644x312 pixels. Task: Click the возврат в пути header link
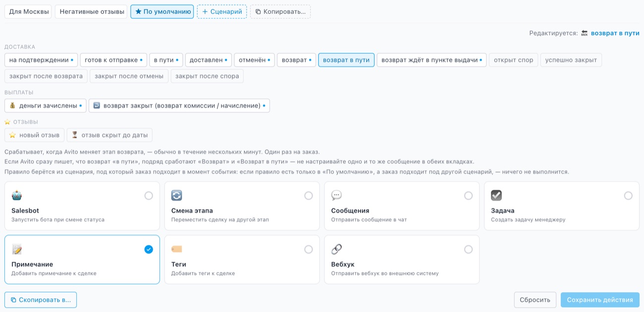[x=615, y=33]
